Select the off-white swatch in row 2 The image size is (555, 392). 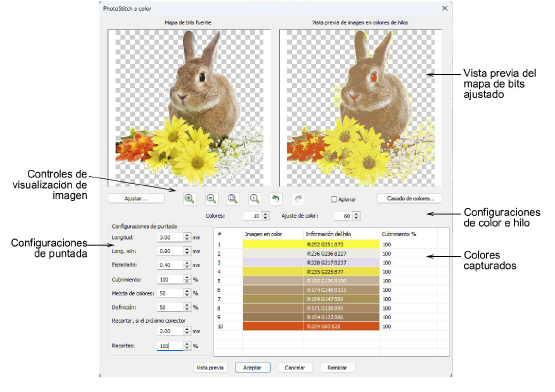(x=273, y=254)
